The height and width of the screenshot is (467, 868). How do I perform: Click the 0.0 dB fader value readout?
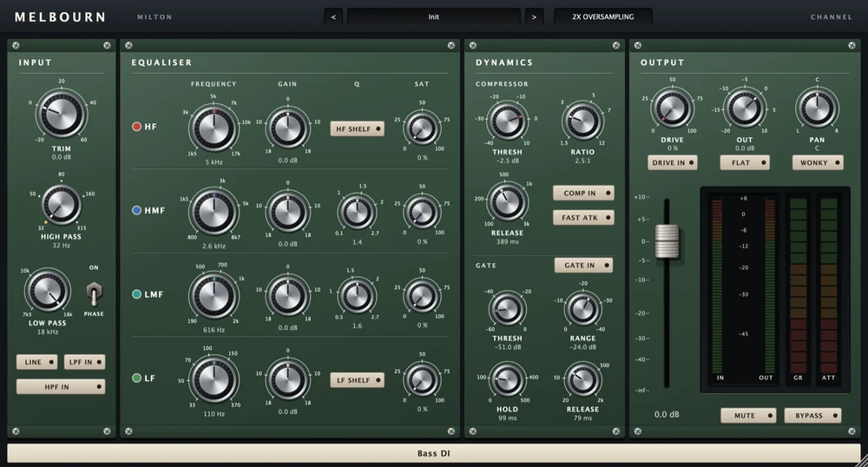point(667,414)
